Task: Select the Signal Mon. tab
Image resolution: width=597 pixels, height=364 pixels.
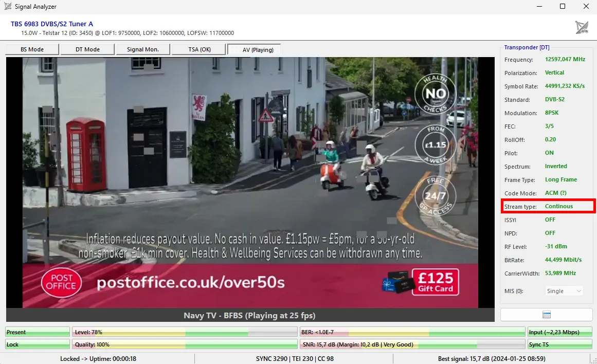Action: click(x=143, y=49)
